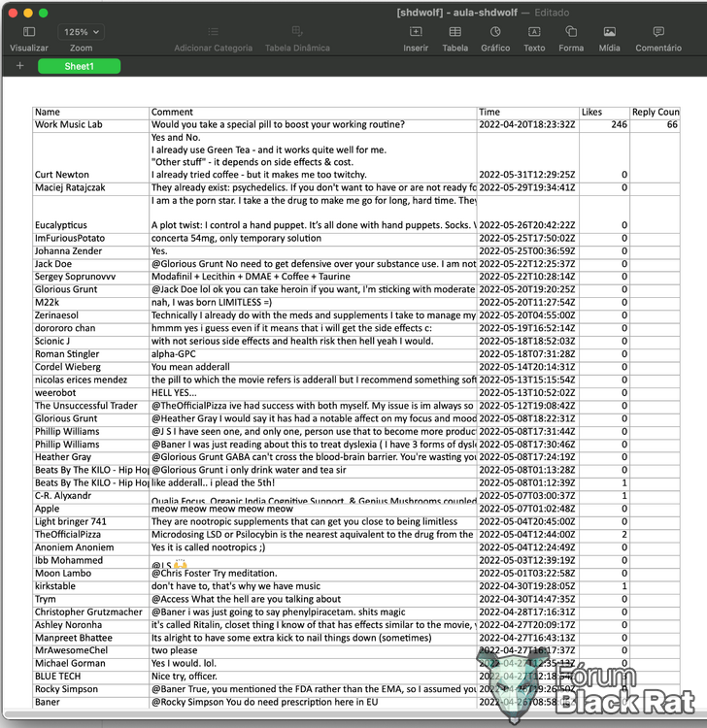Select the name cell 'Ibb Mohammed'
This screenshot has width=707, height=728.
click(90, 561)
